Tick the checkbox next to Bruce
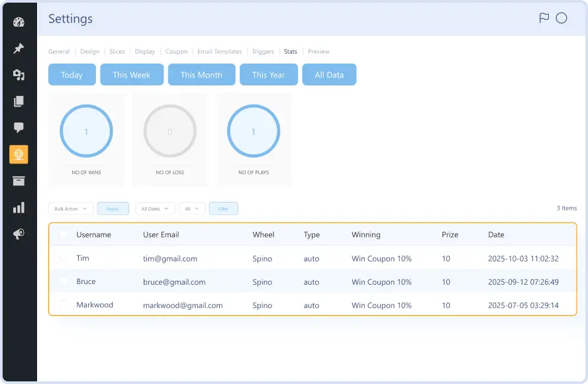 click(x=63, y=281)
